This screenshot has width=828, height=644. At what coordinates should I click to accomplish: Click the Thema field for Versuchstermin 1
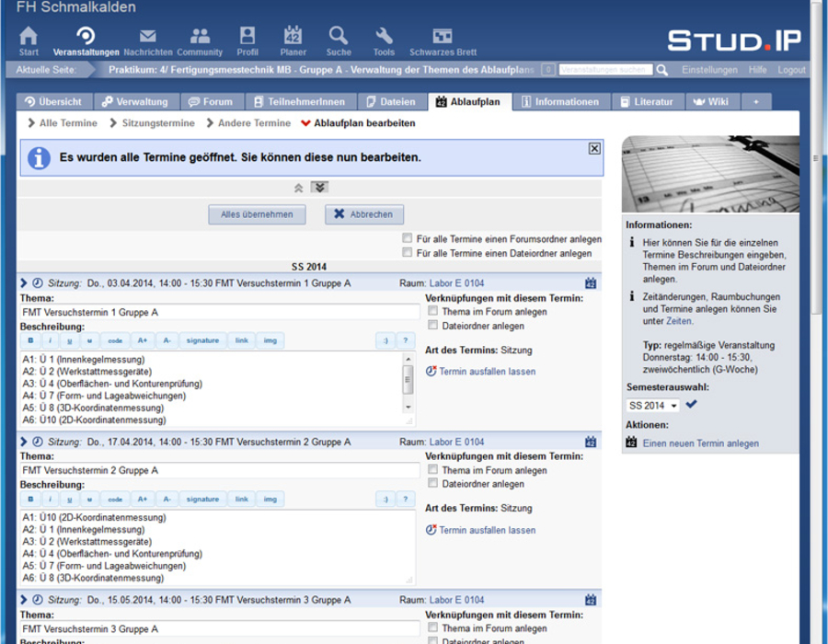click(220, 312)
